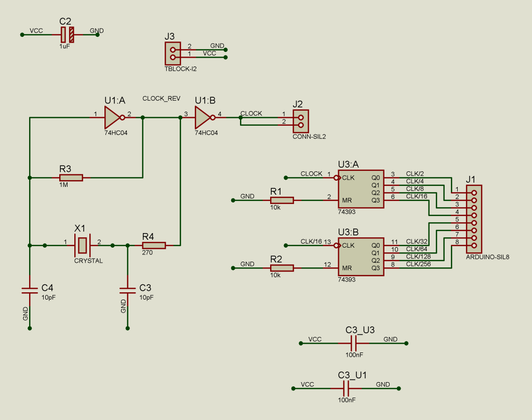532x420 pixels.
Task: Select the X1 crystal component
Action: tap(82, 245)
